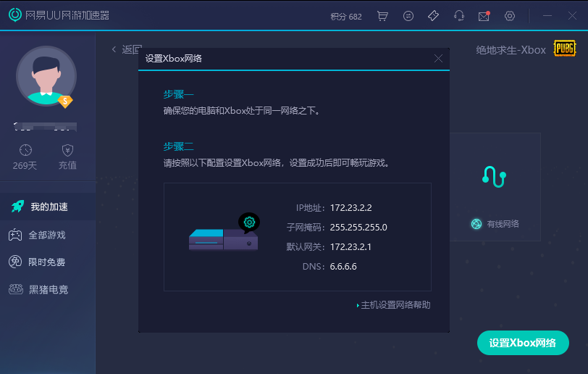Open 全部游戏 in the sidebar
Viewport: 588px width, 374px height.
click(48, 235)
